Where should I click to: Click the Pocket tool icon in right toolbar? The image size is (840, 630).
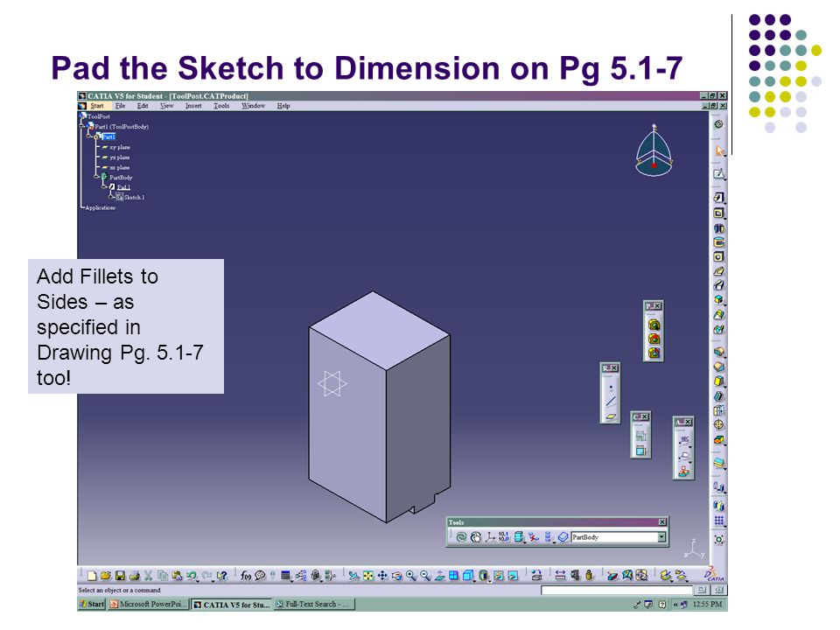click(x=719, y=213)
